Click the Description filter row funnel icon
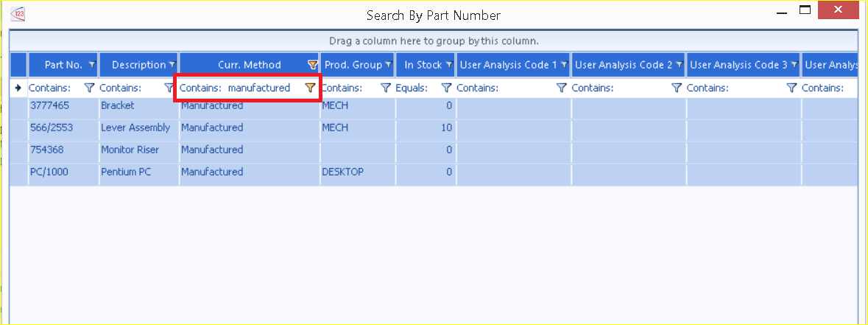Viewport: 868px width, 325px height. point(169,88)
